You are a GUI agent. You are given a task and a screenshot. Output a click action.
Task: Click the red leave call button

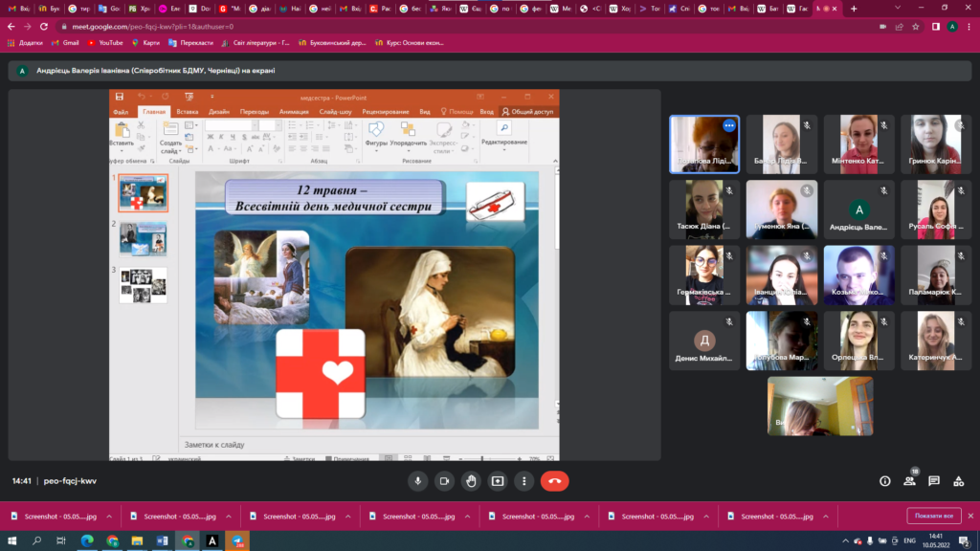554,481
